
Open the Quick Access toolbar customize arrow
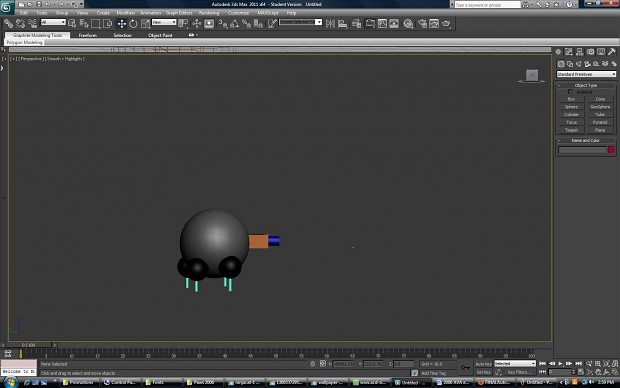82,4
